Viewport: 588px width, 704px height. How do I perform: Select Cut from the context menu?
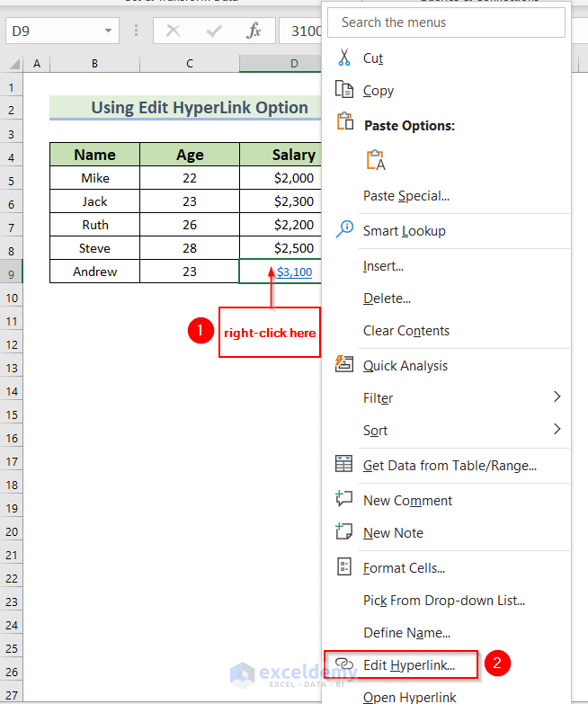[447, 58]
